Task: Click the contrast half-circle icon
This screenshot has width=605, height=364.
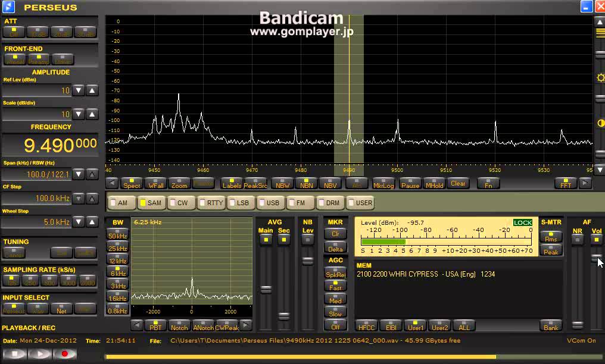Action: (600, 123)
